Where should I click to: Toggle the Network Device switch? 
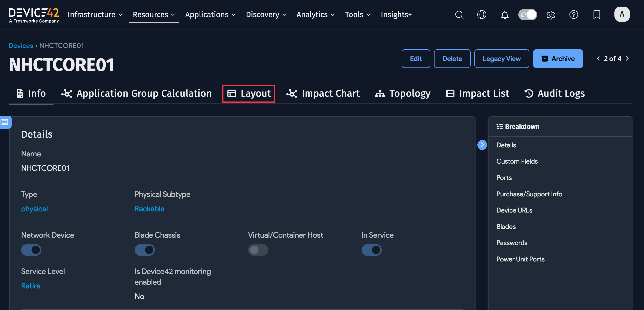(x=31, y=250)
